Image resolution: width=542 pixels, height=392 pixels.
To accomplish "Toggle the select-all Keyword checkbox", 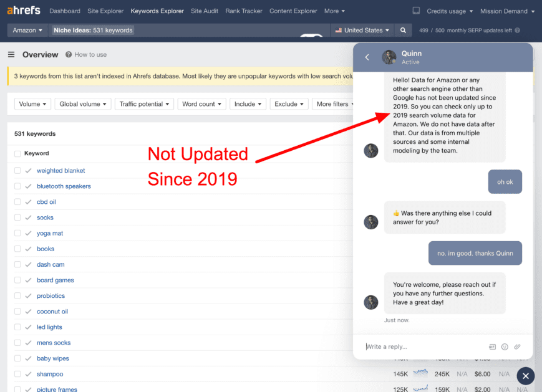I will (17, 154).
